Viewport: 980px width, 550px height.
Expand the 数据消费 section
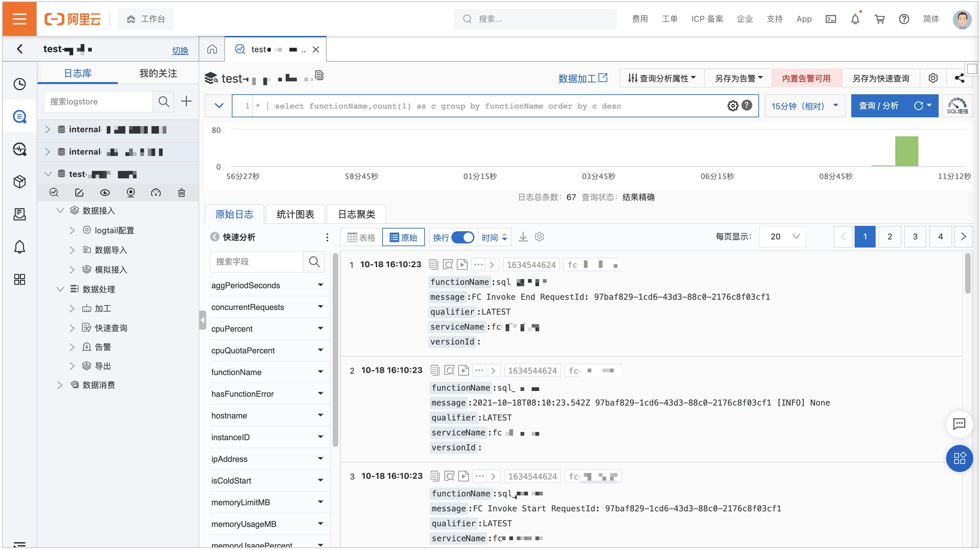pyautogui.click(x=60, y=385)
